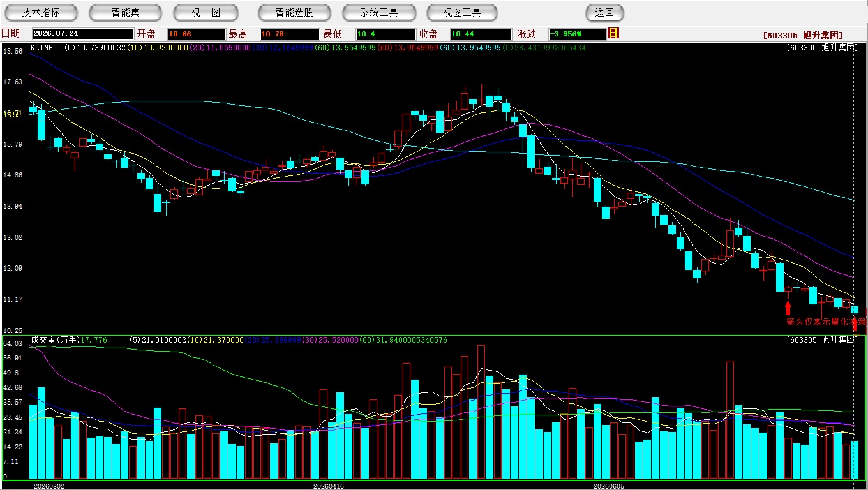Click the 日 daily period icon
This screenshot has width=868, height=490.
coord(613,33)
